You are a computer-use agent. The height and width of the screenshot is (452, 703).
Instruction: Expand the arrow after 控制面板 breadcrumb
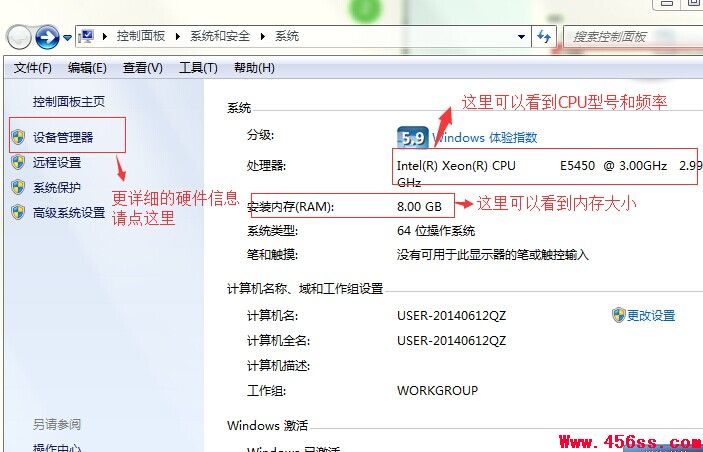178,37
